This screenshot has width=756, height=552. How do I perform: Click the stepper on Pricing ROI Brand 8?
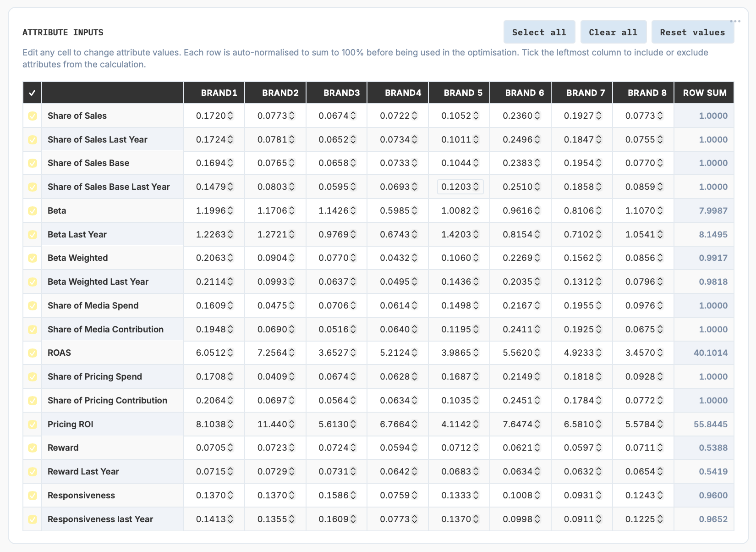660,425
